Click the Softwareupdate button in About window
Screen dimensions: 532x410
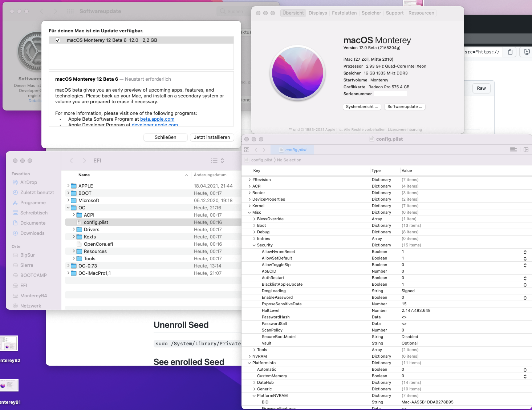[405, 107]
